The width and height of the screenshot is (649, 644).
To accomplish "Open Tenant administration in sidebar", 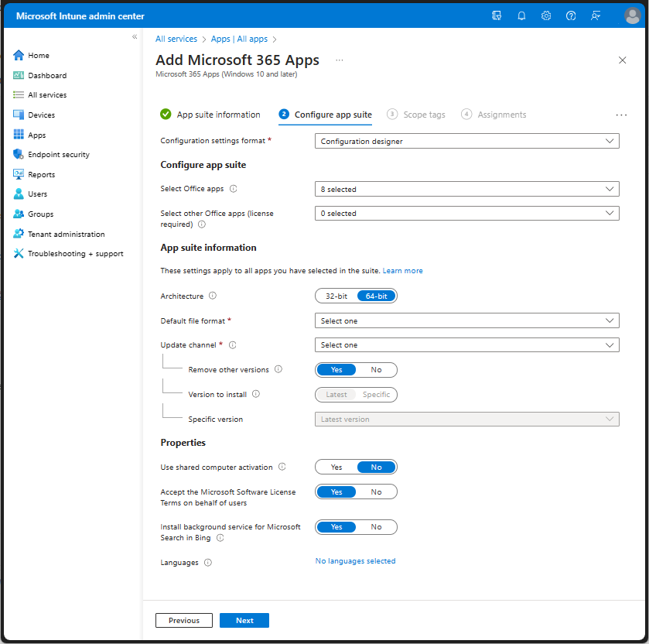I will [x=59, y=234].
